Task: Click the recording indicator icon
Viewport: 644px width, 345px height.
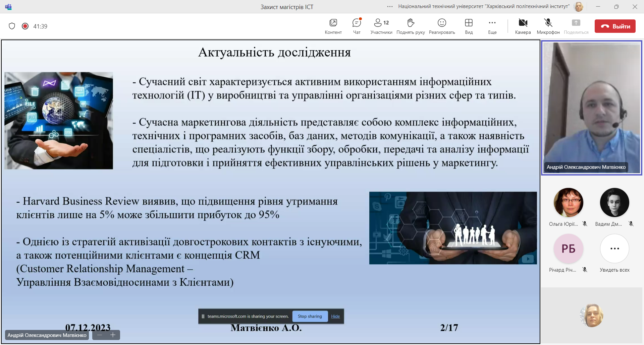Action: tap(25, 26)
